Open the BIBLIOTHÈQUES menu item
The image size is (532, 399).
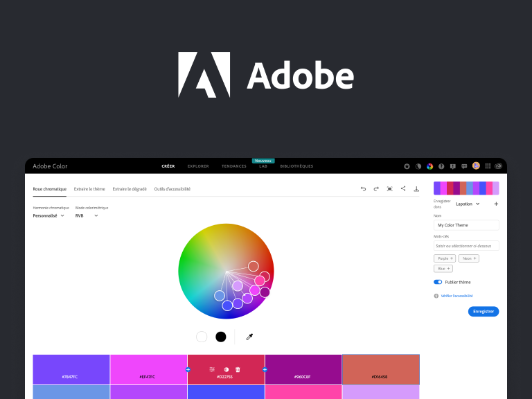(296, 166)
